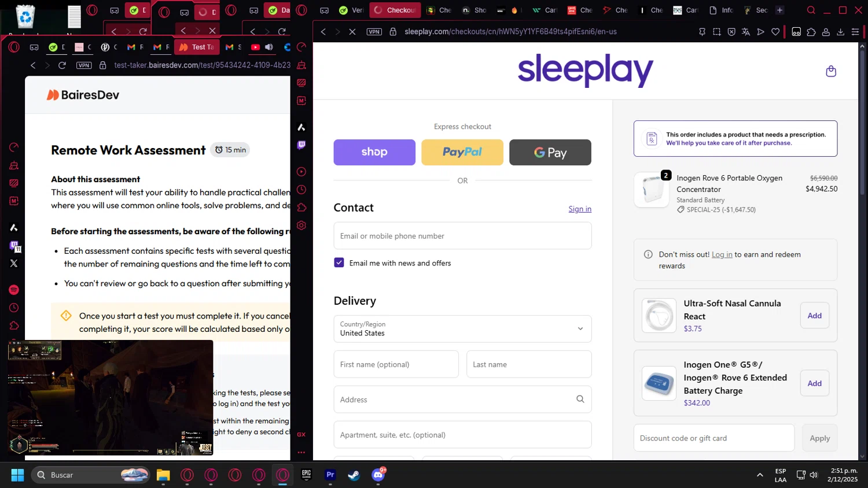Pay with Google Pay button
This screenshot has width=868, height=488.
click(550, 152)
